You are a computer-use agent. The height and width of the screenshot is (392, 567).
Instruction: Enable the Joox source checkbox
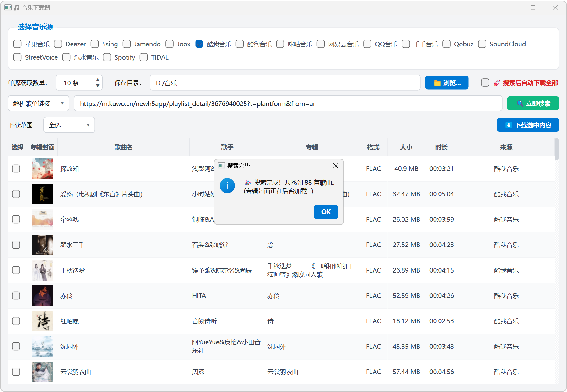170,44
